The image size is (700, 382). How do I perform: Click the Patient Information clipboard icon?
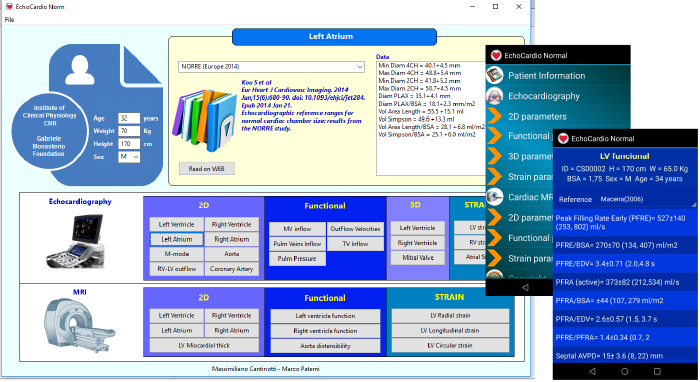[495, 75]
